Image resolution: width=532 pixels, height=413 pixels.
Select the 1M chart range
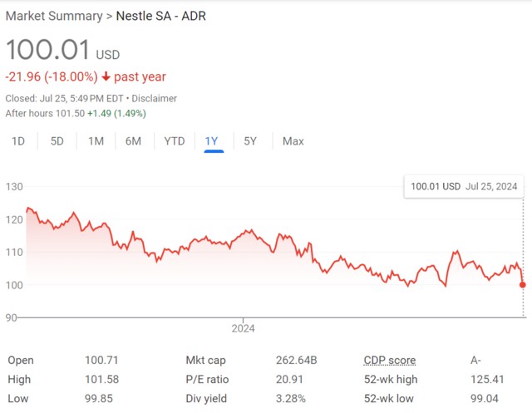tap(96, 141)
